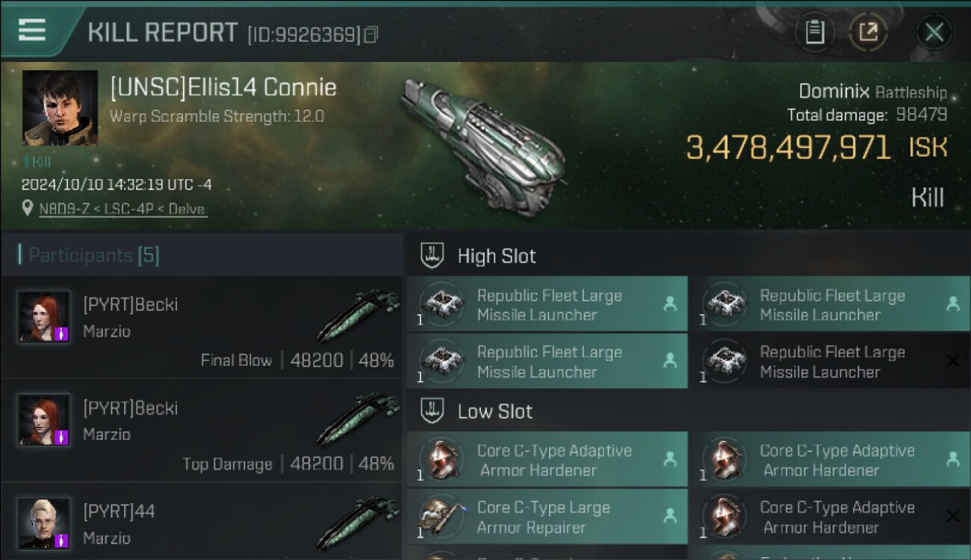Click the clipboard report icon
This screenshot has width=971, height=560.
pos(815,32)
